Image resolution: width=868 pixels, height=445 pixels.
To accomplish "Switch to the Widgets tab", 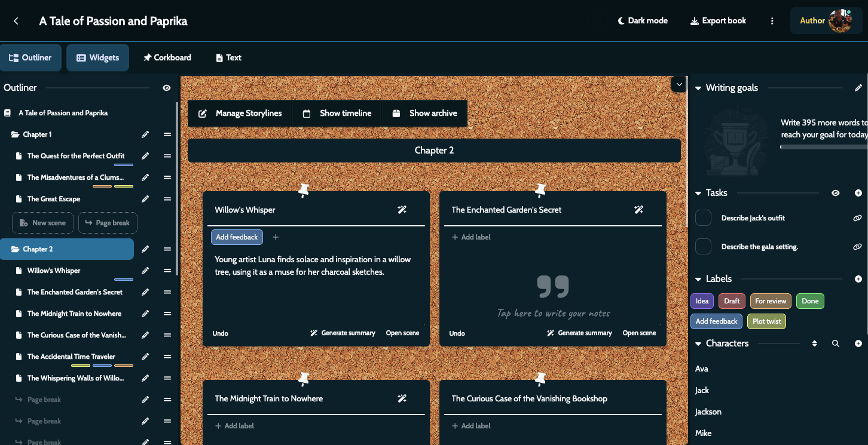I will point(97,57).
